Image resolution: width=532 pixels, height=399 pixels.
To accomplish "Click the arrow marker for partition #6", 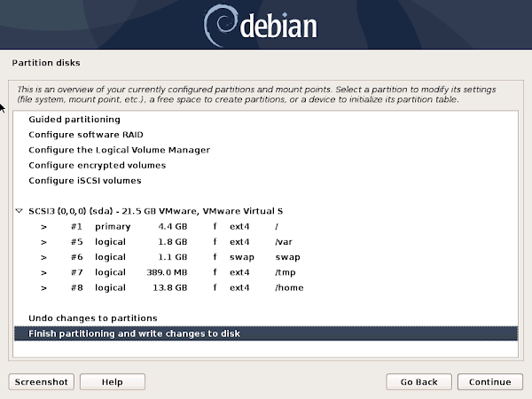I will point(43,257).
